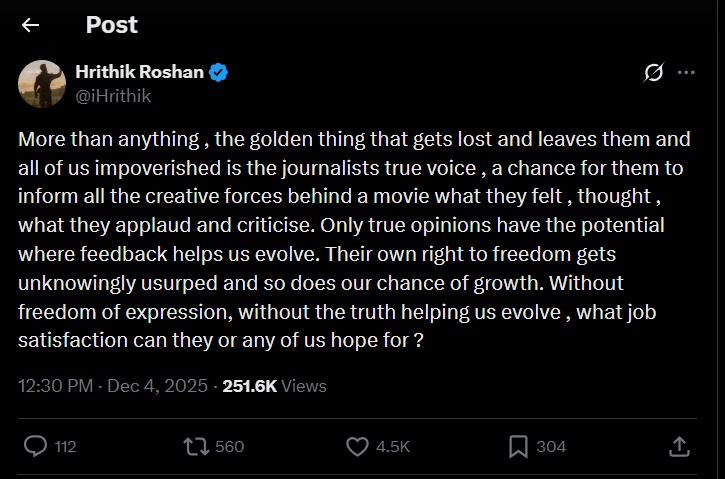Click the Post header title
The height and width of the screenshot is (479, 725).
[x=111, y=25]
